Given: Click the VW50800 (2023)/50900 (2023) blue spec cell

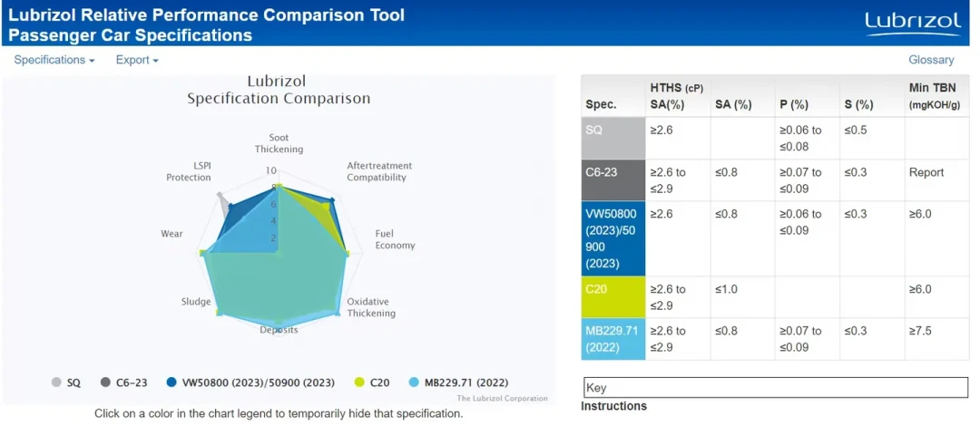Looking at the screenshot, I should pyautogui.click(x=613, y=238).
